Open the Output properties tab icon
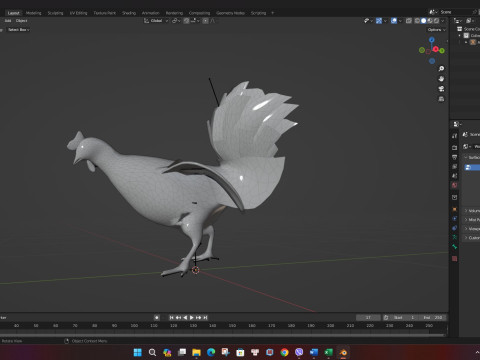The image size is (480, 360). [454, 157]
